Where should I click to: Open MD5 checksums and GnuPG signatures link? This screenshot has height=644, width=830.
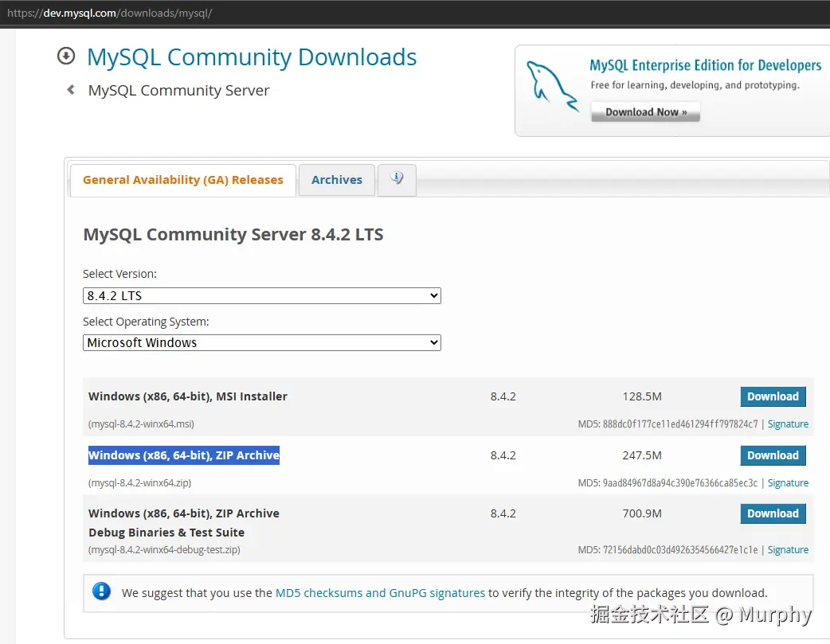pos(380,593)
